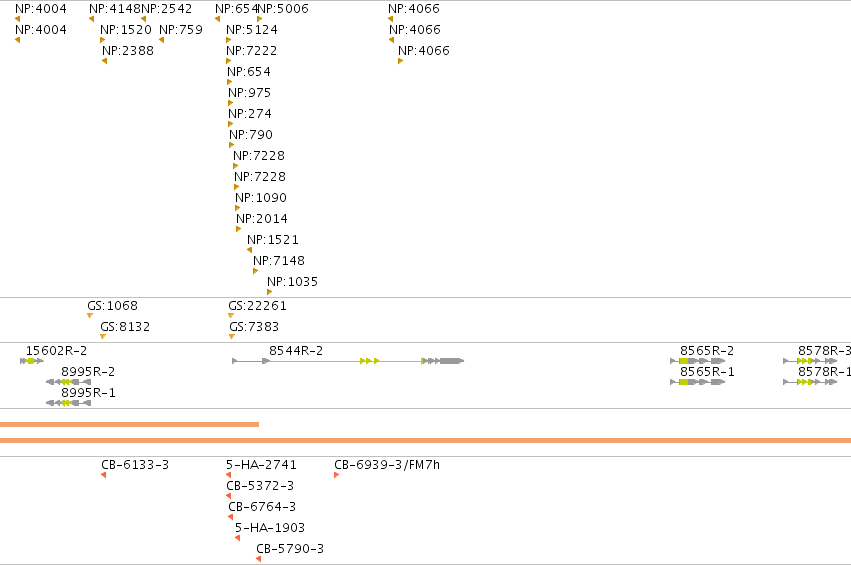Screen dimensions: 851x565
Task: Click the NP:5124 triangle marker
Action: click(228, 40)
